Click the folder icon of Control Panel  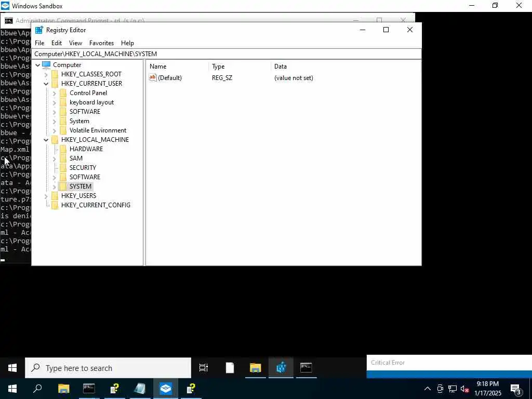click(x=63, y=92)
